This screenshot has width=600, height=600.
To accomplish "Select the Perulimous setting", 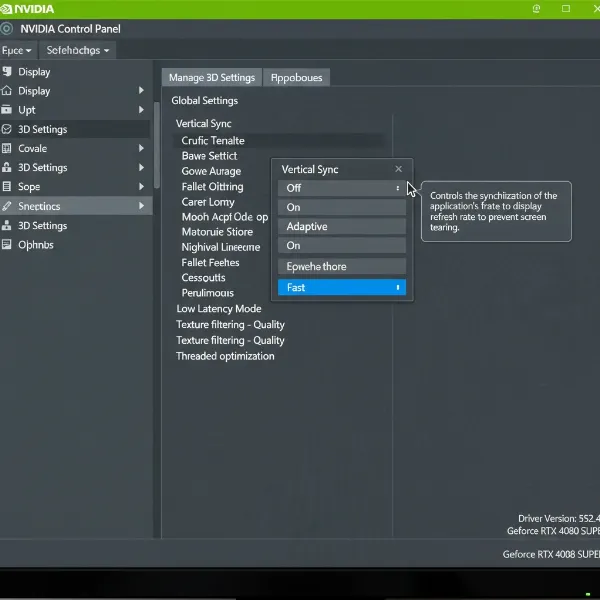I will tap(207, 293).
